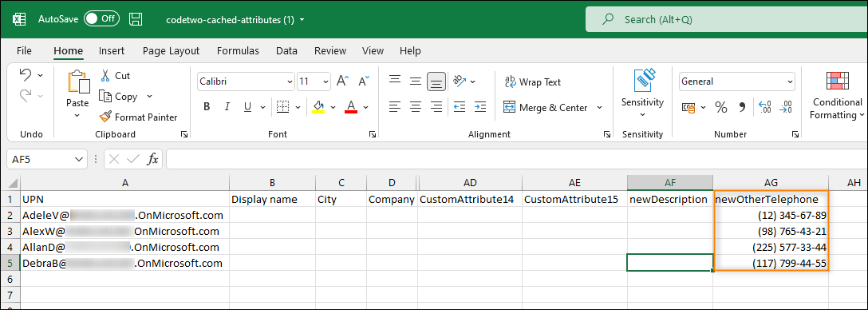The height and width of the screenshot is (310, 868).
Task: Apply the red Font Color
Action: click(351, 106)
